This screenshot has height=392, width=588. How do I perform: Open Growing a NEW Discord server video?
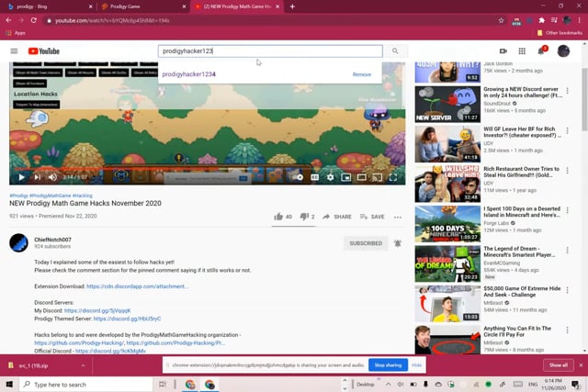[x=523, y=92]
